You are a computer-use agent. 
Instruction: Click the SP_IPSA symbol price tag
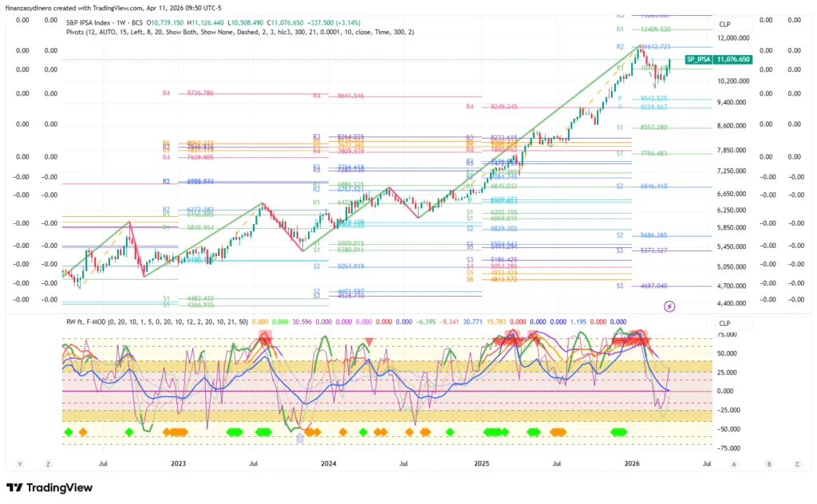[700, 59]
